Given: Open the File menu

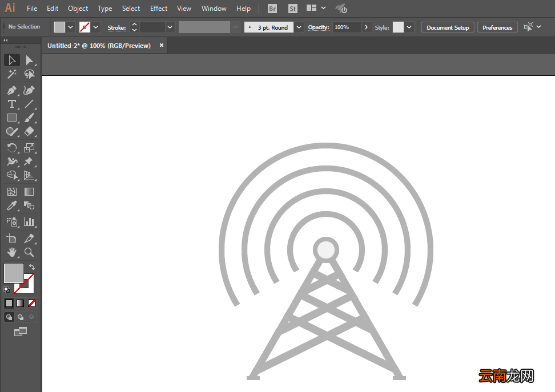Looking at the screenshot, I should tap(32, 9).
